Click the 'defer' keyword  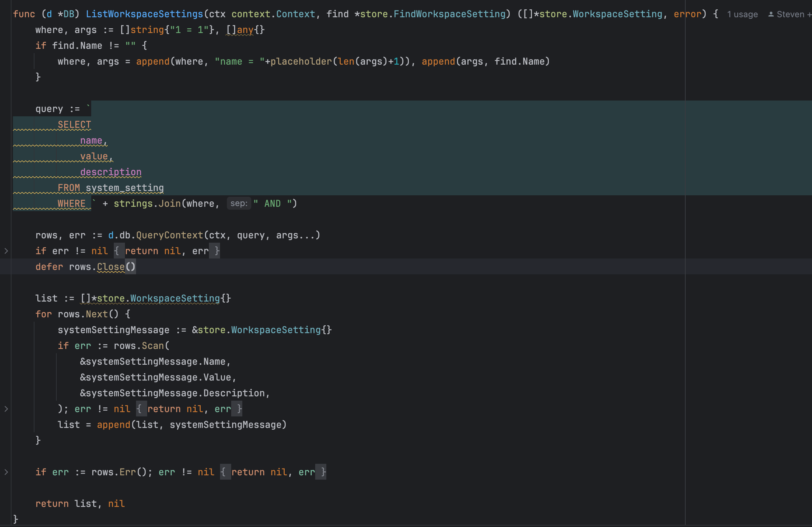pyautogui.click(x=49, y=267)
